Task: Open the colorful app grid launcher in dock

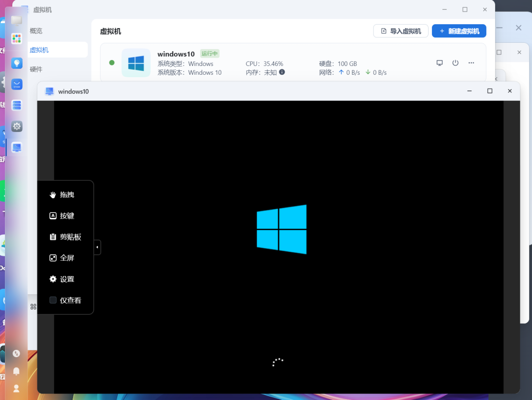Action: (17, 39)
